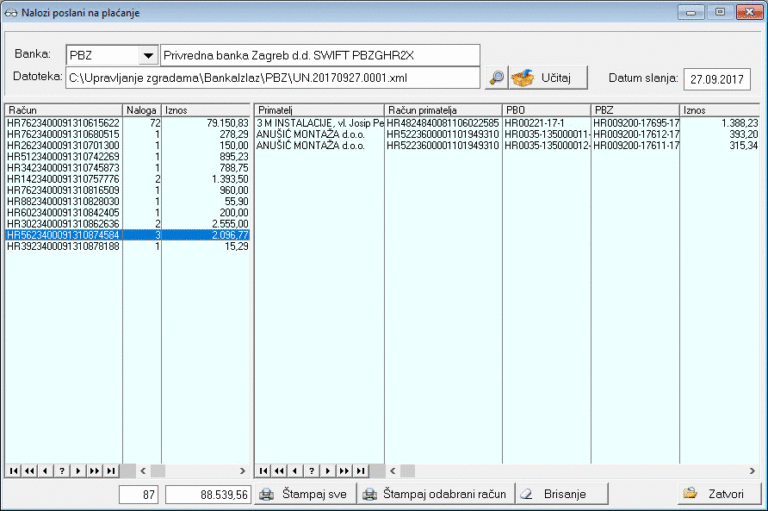Open the Banka dropdown list
This screenshot has height=511, width=768.
(148, 55)
